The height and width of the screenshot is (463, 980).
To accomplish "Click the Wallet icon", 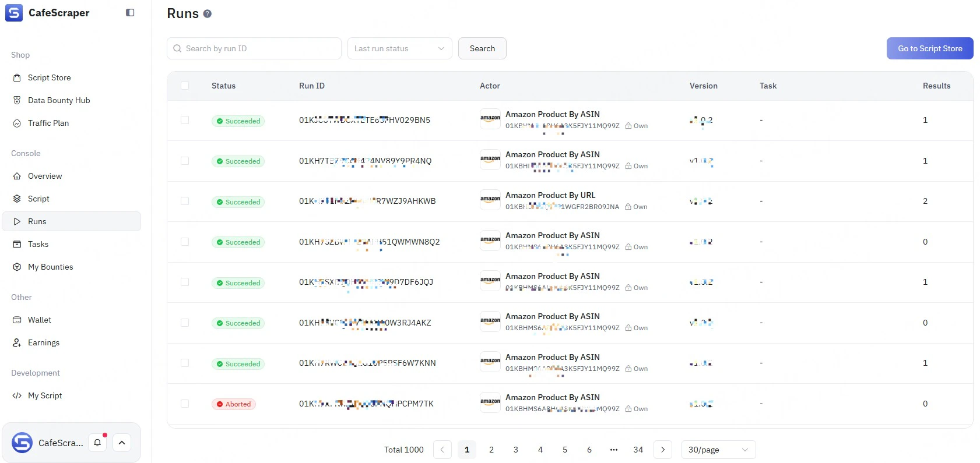I will point(17,320).
